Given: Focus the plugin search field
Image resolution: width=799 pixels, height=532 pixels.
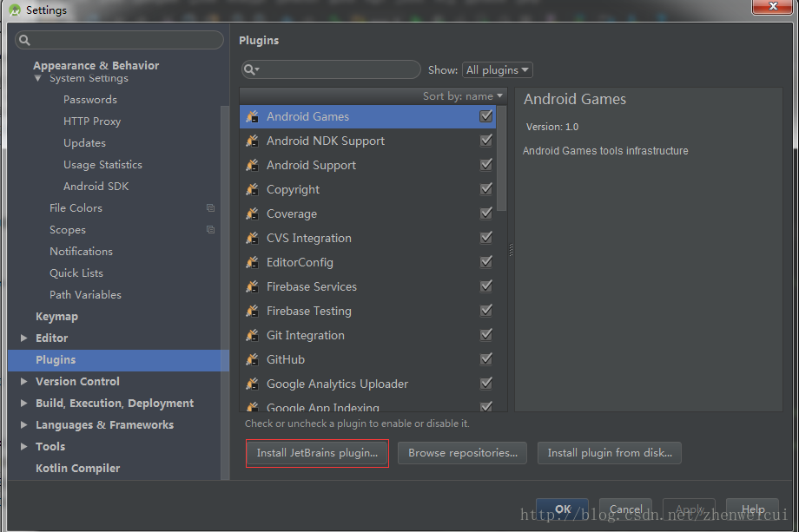Looking at the screenshot, I should [x=331, y=69].
